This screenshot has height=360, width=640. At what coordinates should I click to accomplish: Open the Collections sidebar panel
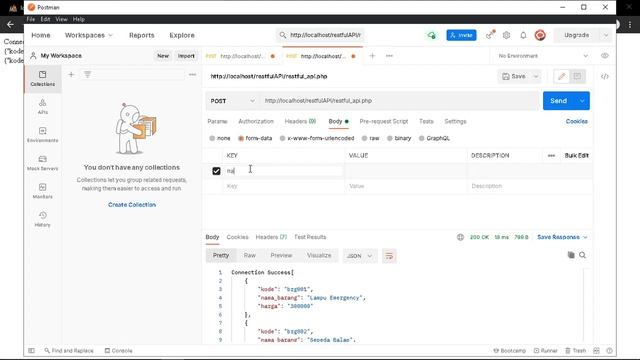pyautogui.click(x=42, y=78)
